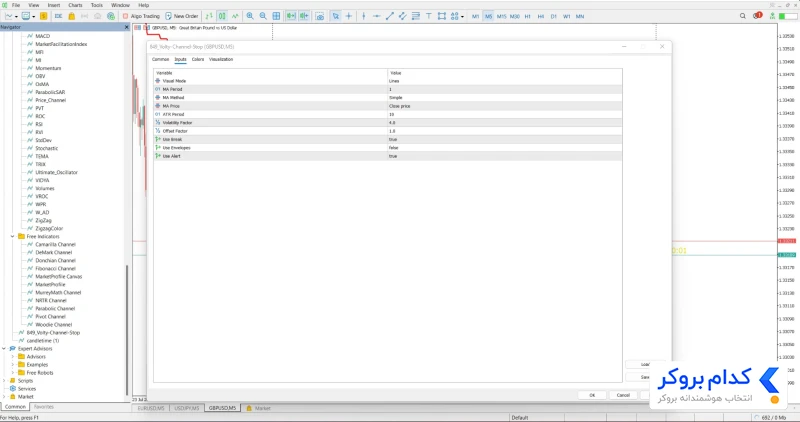This screenshot has width=800, height=422.
Task: Click the ATR Period value field
Action: [x=504, y=114]
